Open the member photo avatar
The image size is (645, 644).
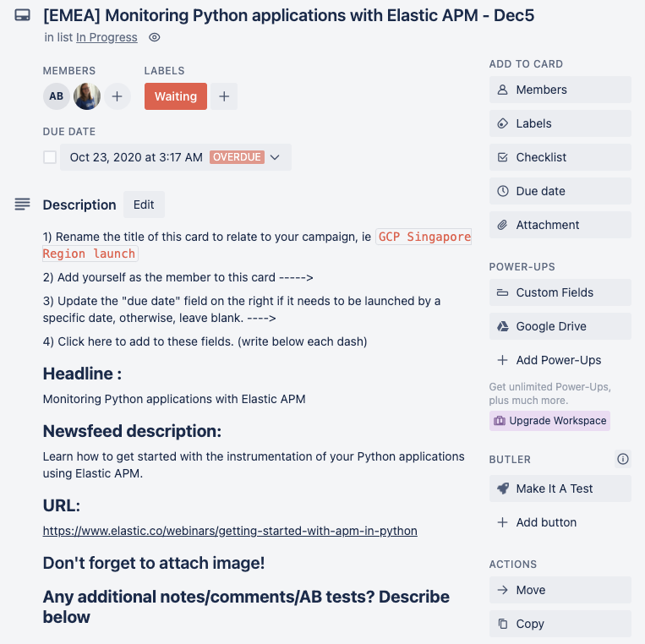[x=87, y=96]
